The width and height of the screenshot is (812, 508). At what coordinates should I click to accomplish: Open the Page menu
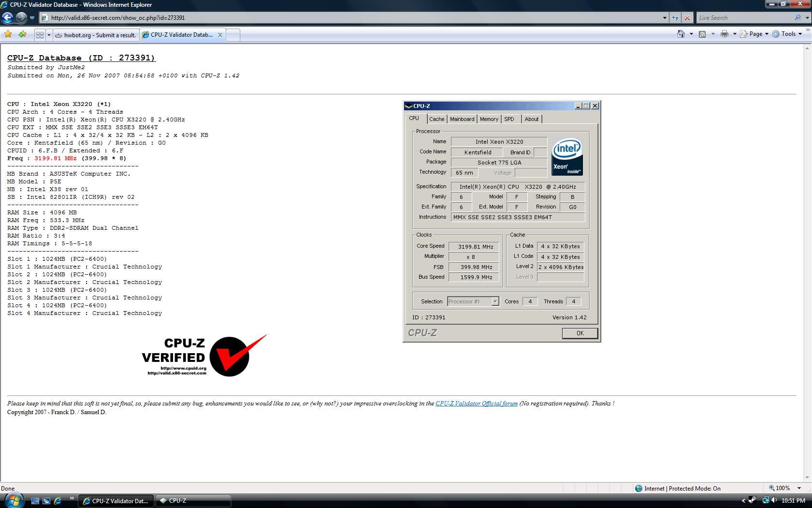754,34
